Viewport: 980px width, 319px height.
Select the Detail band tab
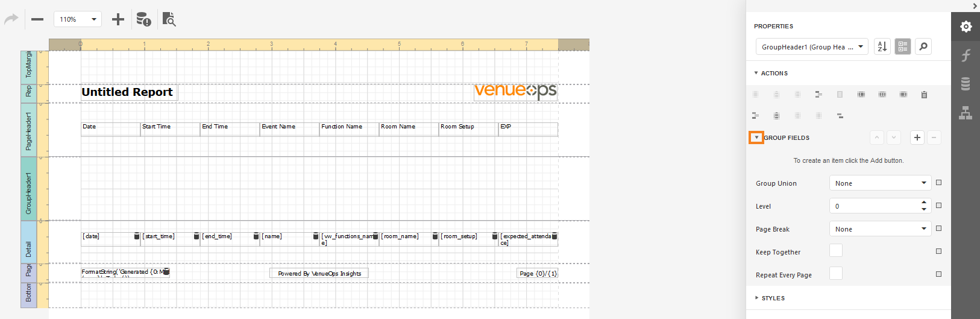tap(28, 242)
